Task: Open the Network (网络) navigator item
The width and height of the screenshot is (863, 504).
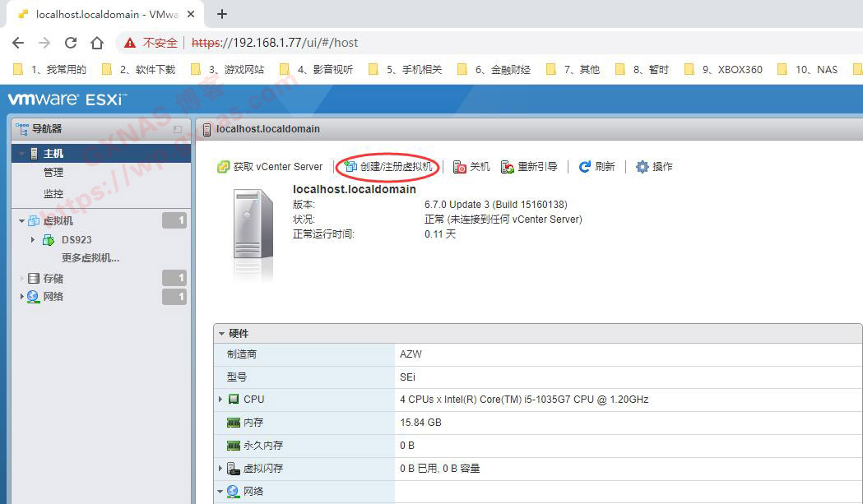Action: pos(53,297)
